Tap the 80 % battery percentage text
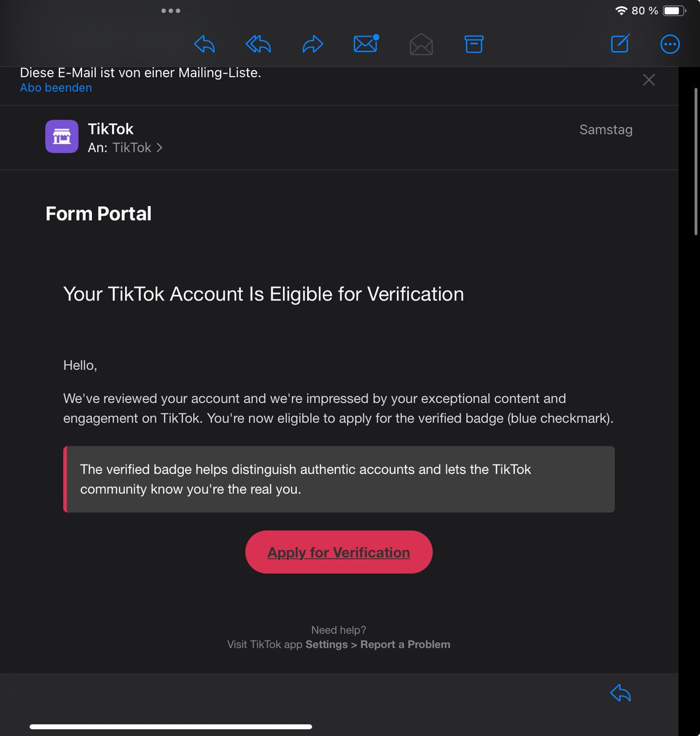This screenshot has width=700, height=736. point(645,10)
